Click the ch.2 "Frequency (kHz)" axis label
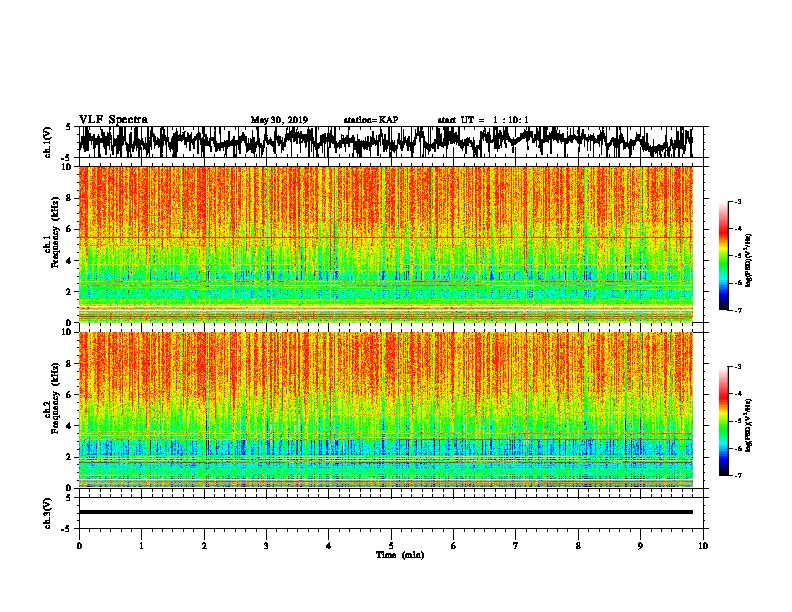 [56, 398]
